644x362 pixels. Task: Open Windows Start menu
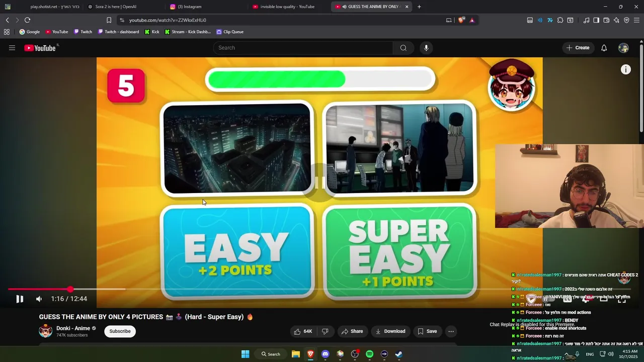tap(245, 354)
